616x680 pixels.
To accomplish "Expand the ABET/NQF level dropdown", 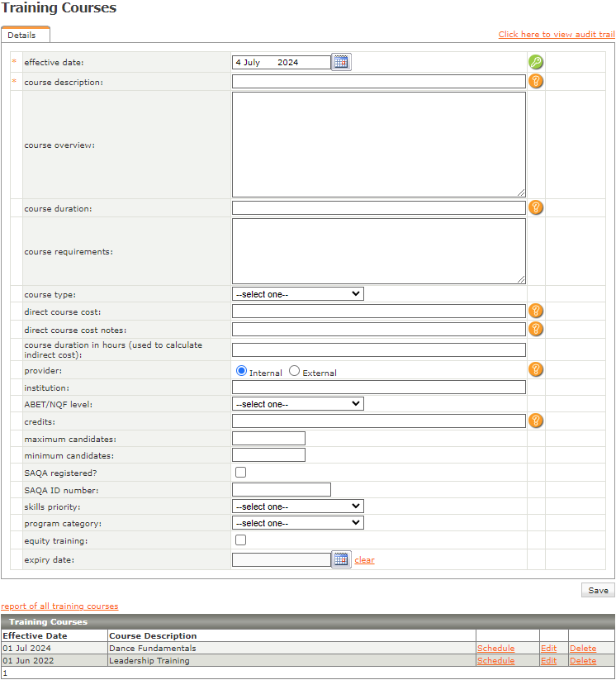I will tap(297, 404).
